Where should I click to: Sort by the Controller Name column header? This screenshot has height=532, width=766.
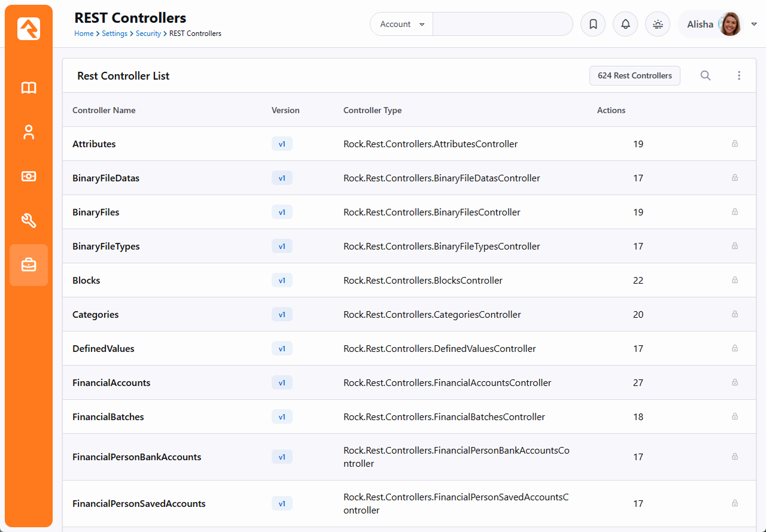(104, 110)
